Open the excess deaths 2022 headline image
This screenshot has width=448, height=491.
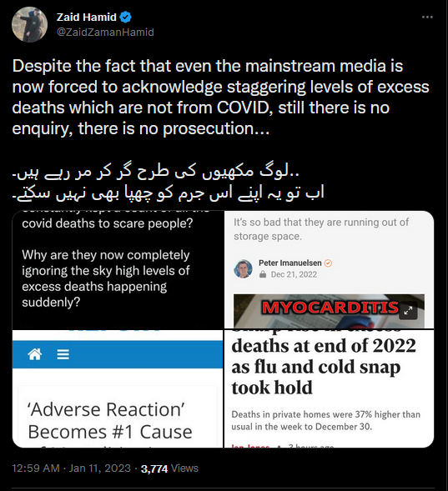point(330,388)
